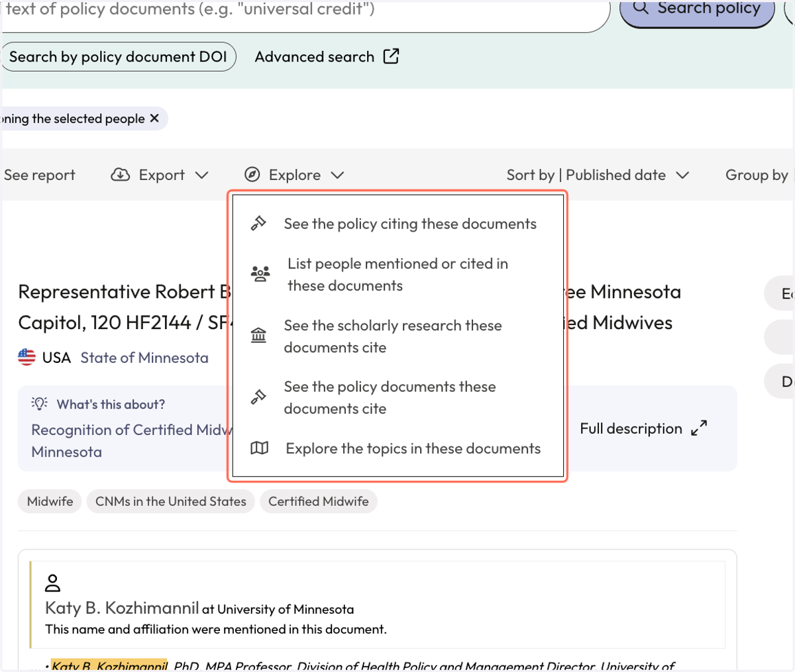
Task: Click the name Katy B. Kozhimannil
Action: tap(122, 608)
